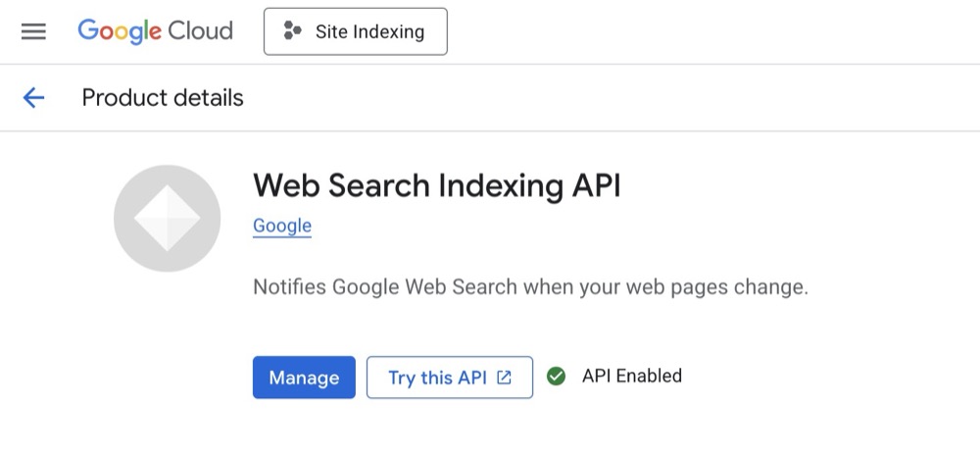980x457 pixels.
Task: Click the Web Search Indexing API title
Action: click(437, 185)
